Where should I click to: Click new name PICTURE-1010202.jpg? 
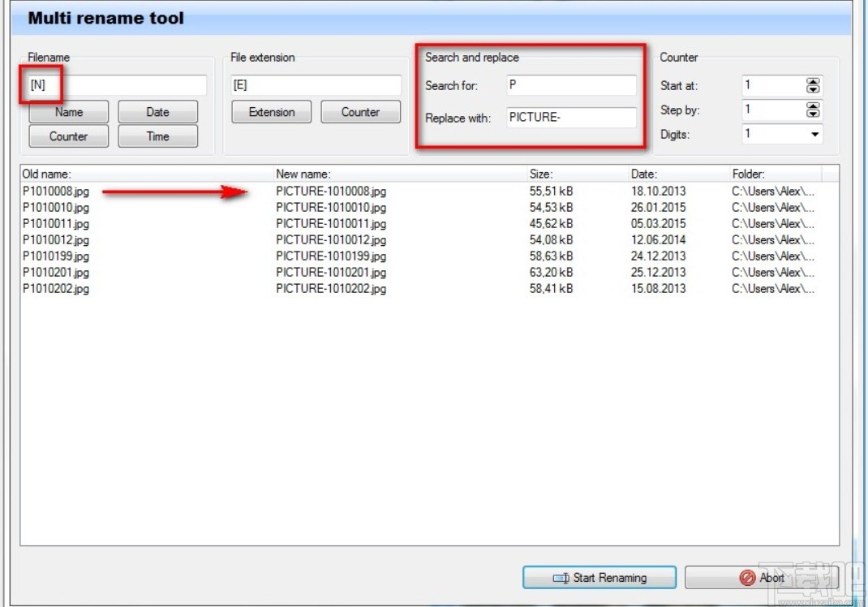[331, 289]
